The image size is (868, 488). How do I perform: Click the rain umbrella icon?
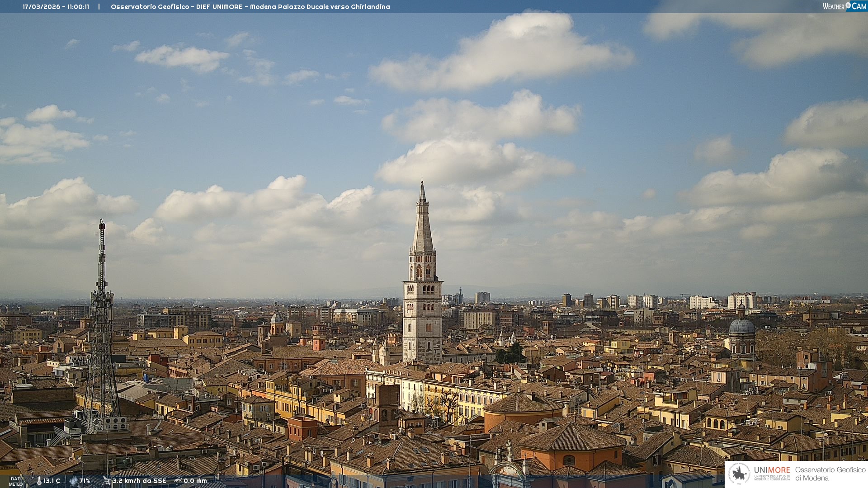pos(178,481)
